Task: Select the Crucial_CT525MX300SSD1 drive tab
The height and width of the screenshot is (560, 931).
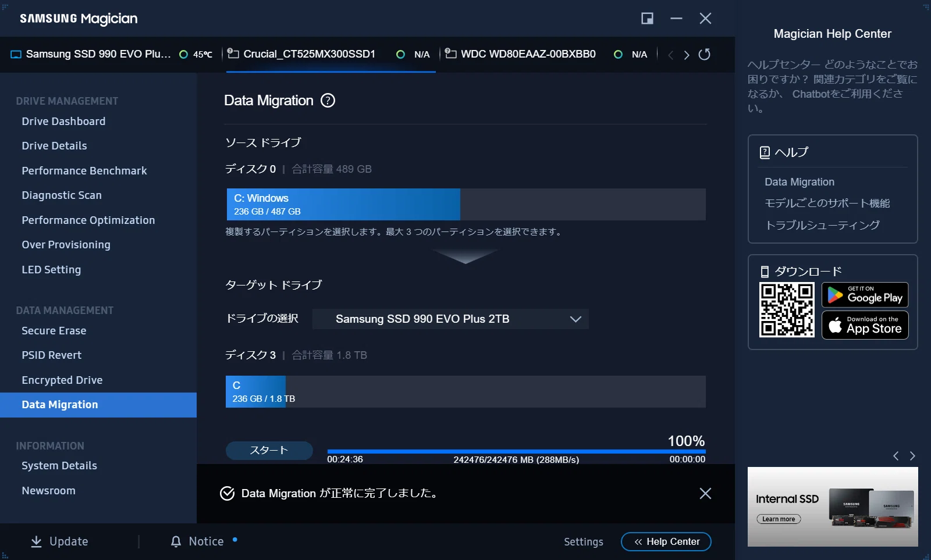Action: [x=331, y=54]
